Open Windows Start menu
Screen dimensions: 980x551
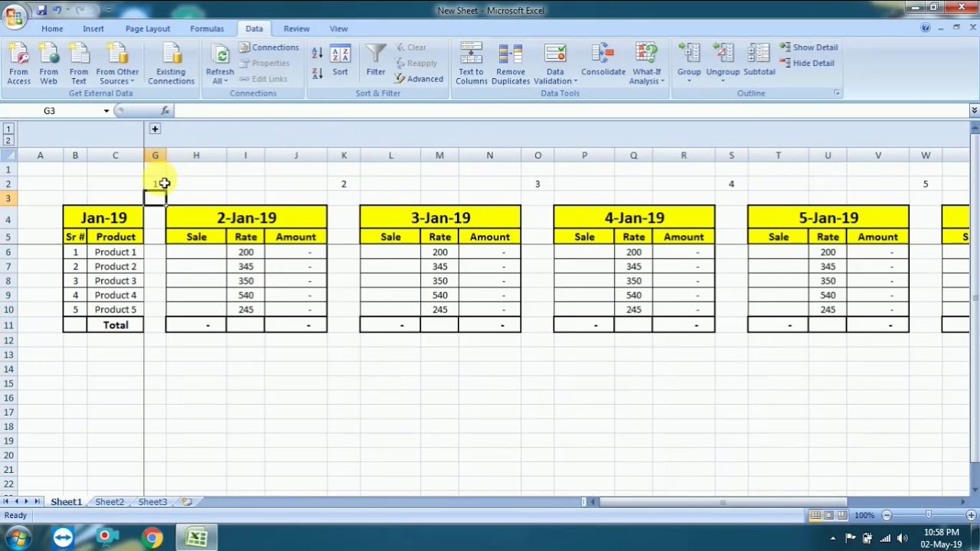tap(17, 538)
